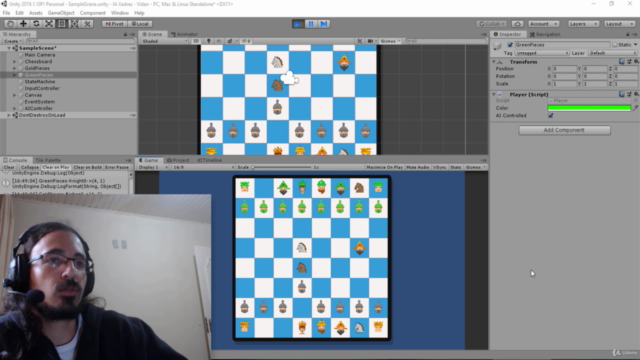Toggle Mute Audio in Game view
The width and height of the screenshot is (640, 360).
tap(418, 167)
